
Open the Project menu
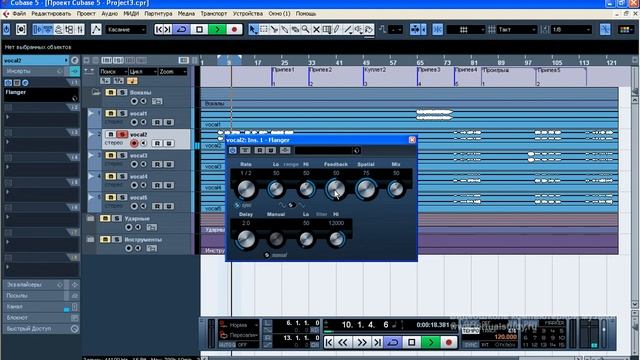click(x=86, y=13)
